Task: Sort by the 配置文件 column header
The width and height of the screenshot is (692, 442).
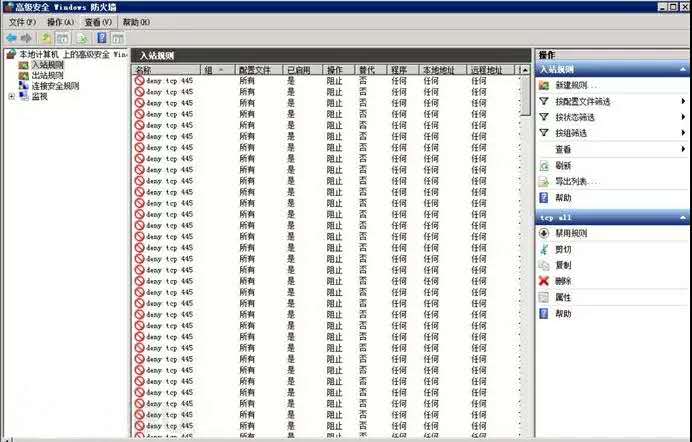Action: click(259, 70)
